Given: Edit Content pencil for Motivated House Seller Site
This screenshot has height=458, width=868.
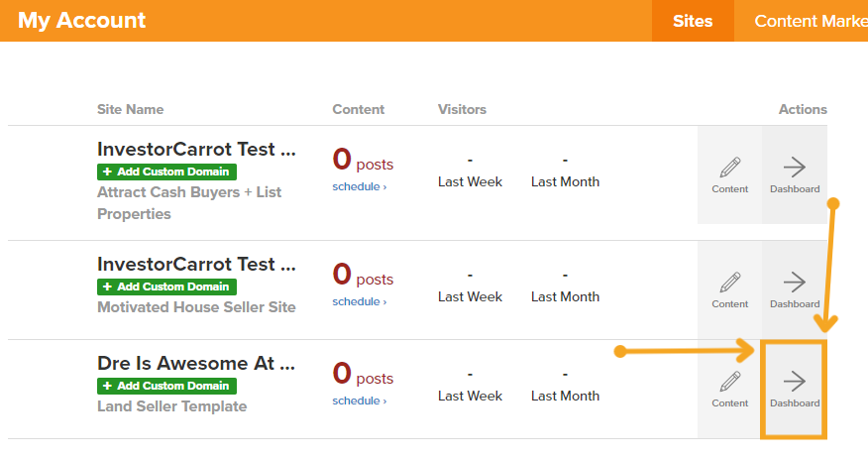Looking at the screenshot, I should [x=729, y=290].
